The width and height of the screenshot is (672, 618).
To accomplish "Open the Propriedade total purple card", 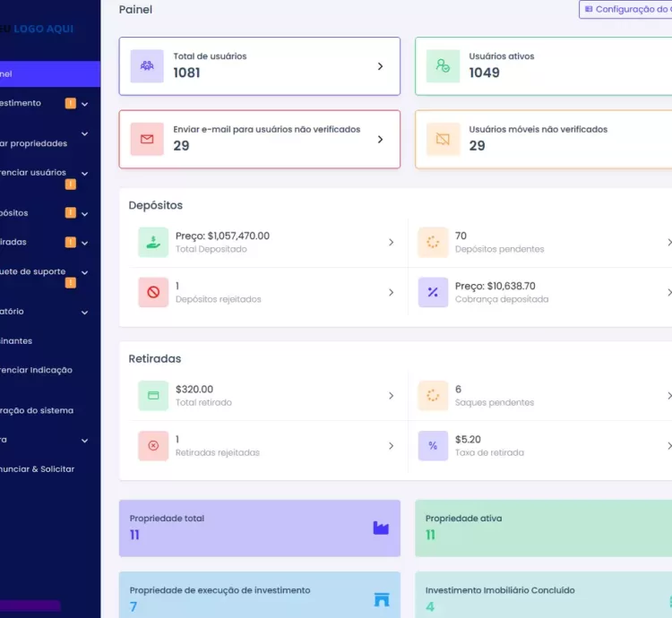I will tap(259, 528).
